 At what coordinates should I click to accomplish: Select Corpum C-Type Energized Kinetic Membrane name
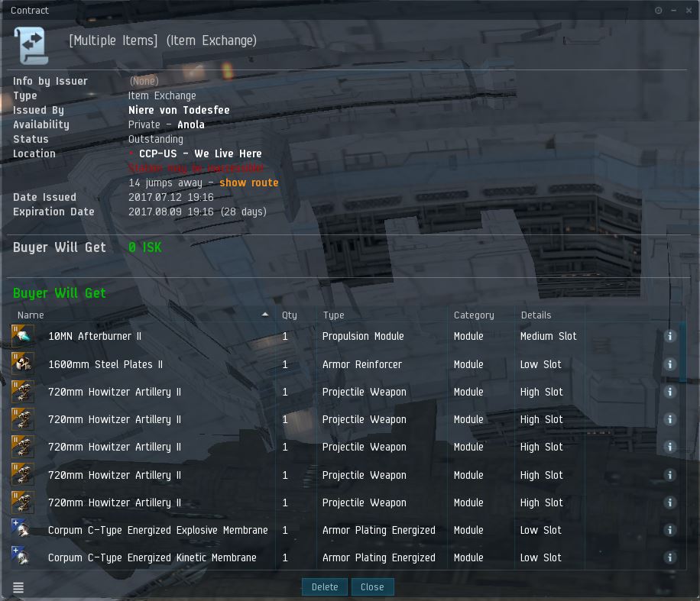tap(152, 557)
